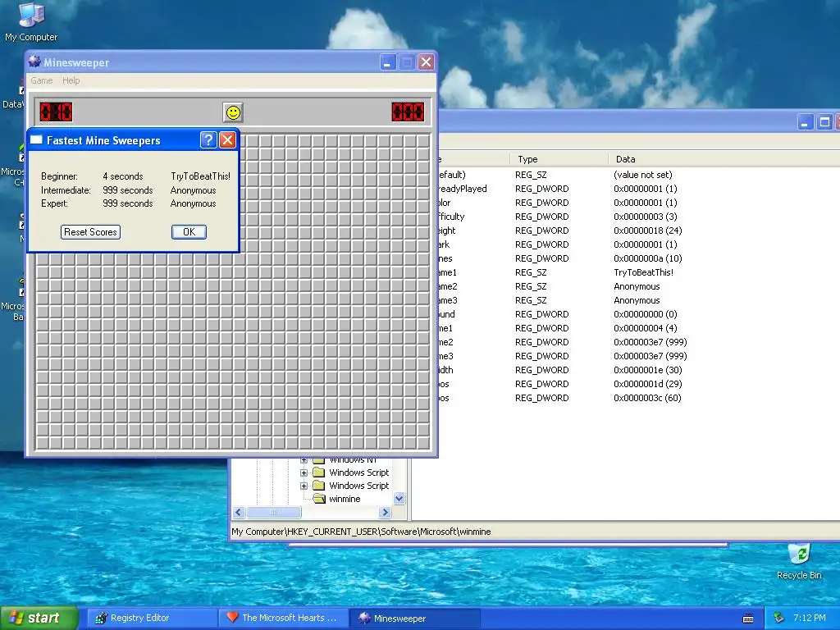Click the first Windows Script folder icon

[x=319, y=472]
